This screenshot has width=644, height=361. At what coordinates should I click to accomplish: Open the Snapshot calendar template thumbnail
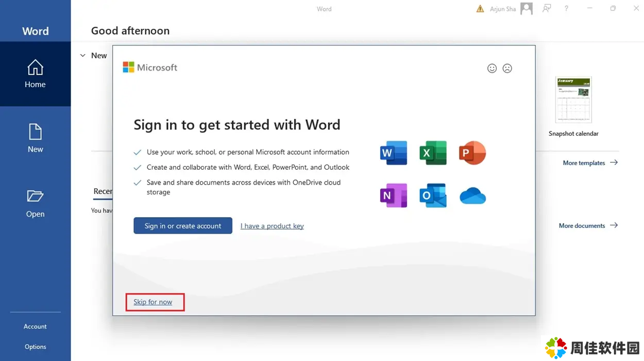[573, 100]
